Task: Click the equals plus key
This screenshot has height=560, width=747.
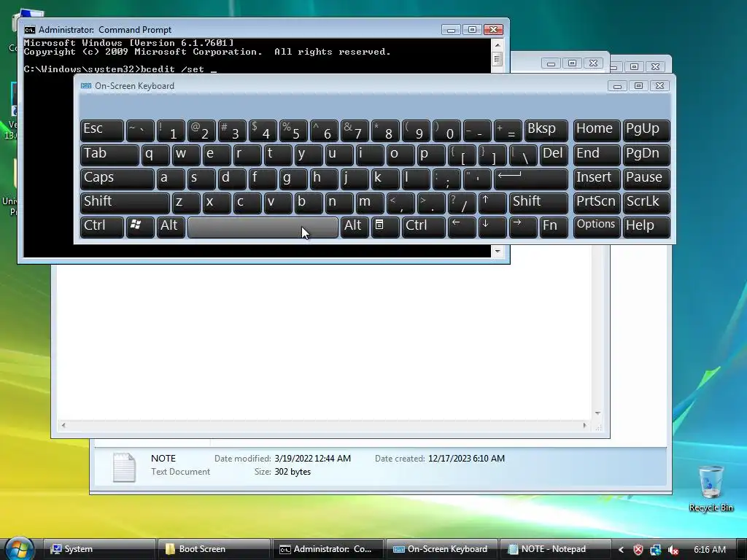Action: click(x=508, y=131)
